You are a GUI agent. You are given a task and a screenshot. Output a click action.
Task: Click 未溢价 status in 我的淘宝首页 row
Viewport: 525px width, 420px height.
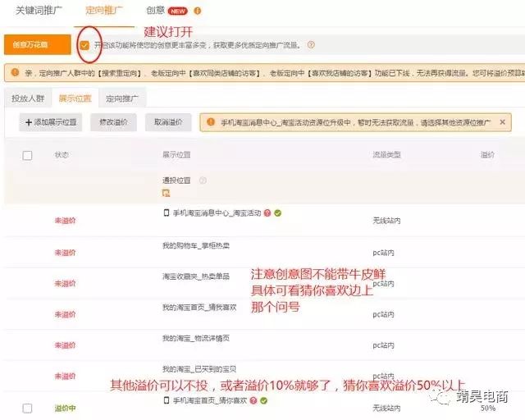[66, 314]
